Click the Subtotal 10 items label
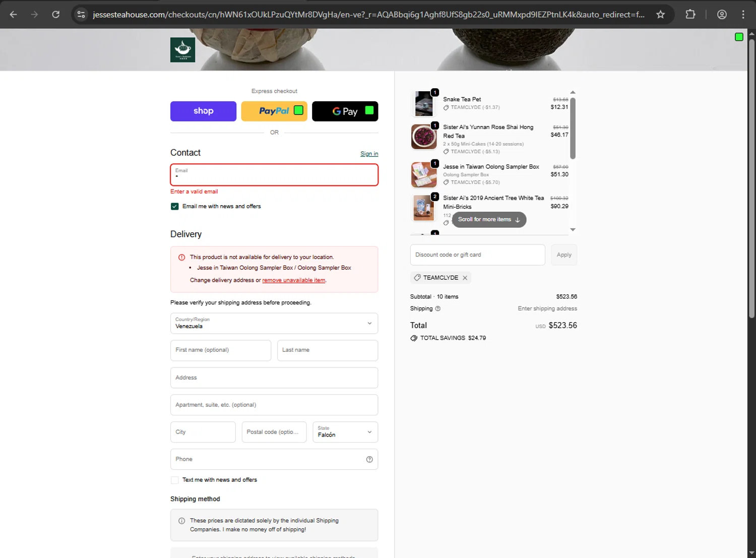Image resolution: width=756 pixels, height=558 pixels. (x=434, y=297)
